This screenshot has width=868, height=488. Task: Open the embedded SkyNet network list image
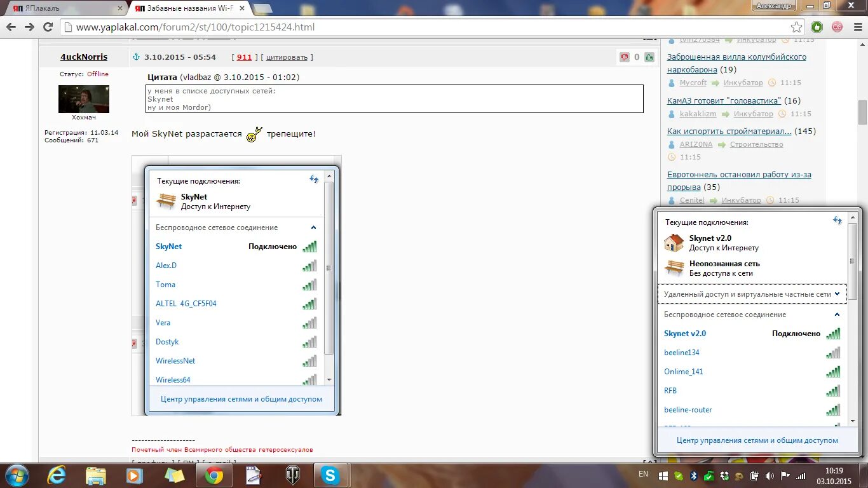point(236,285)
